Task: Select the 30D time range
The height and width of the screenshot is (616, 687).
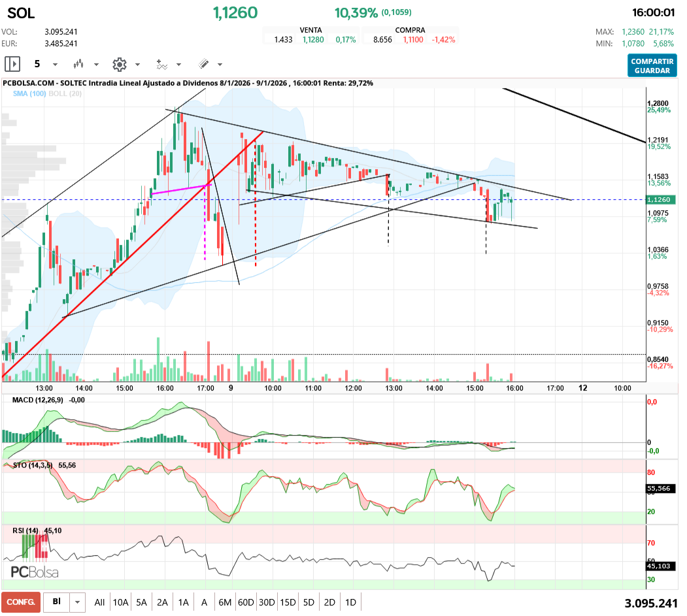Action: 267,602
